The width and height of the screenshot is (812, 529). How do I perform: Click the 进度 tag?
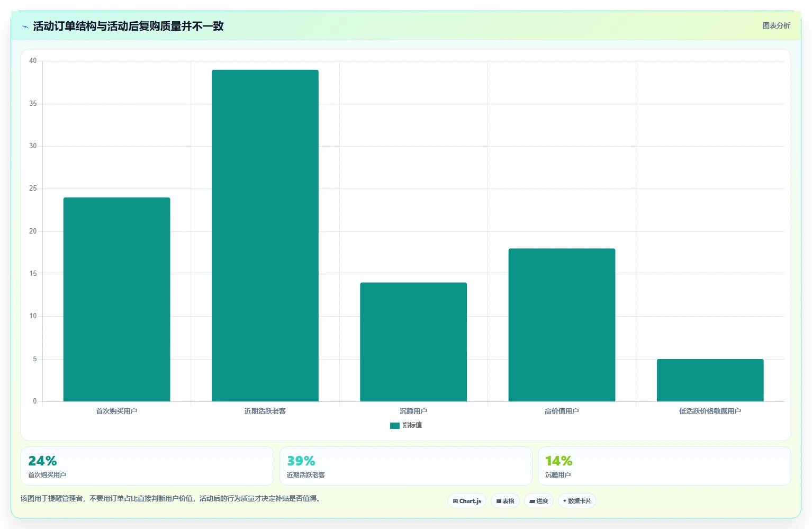(x=538, y=501)
